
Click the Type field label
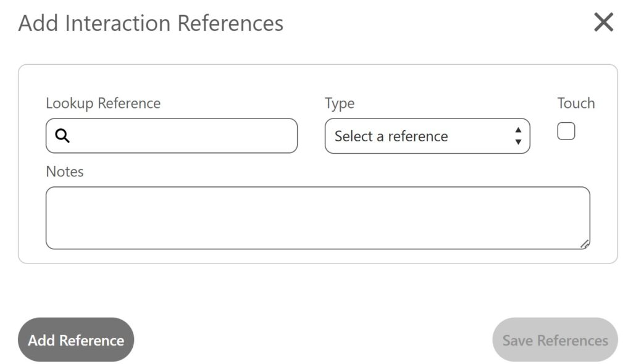[x=340, y=104]
